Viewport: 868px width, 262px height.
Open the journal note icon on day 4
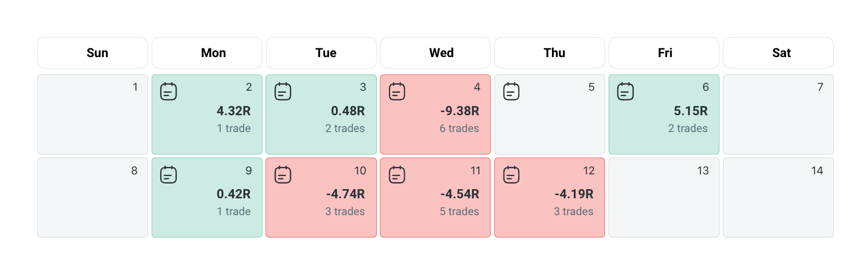397,92
